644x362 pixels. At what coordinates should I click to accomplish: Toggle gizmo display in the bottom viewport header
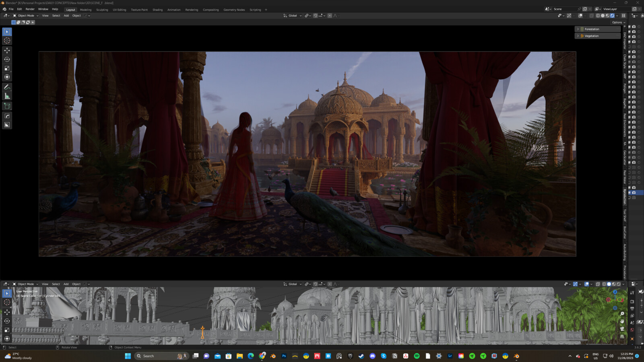coord(575,284)
